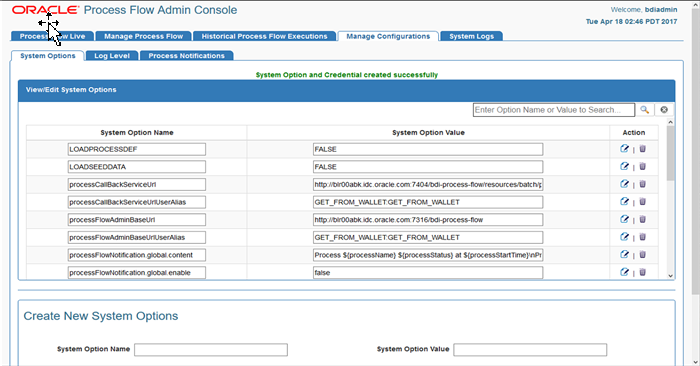Click the table scrollbar down arrow
This screenshot has height=366, width=700.
670,276
